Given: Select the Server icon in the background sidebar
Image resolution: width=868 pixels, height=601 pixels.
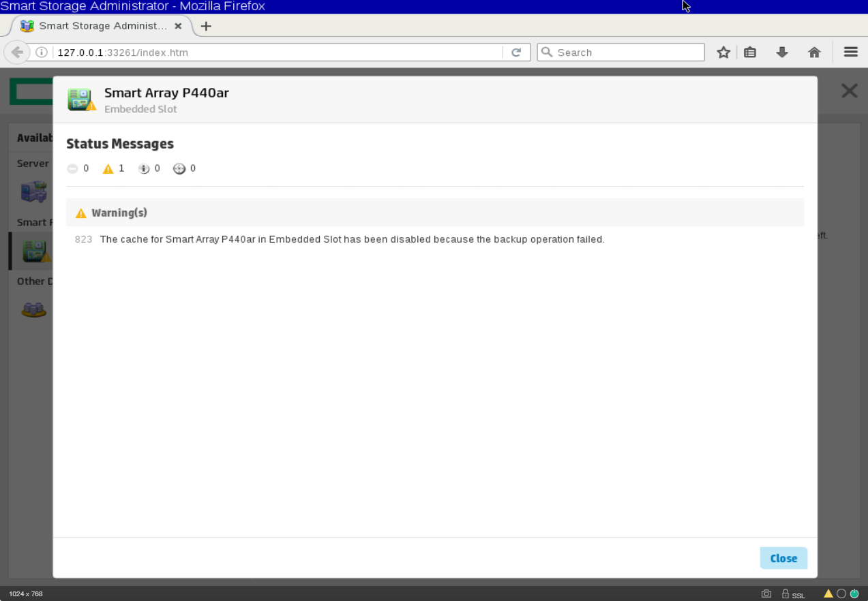Looking at the screenshot, I should tap(34, 191).
